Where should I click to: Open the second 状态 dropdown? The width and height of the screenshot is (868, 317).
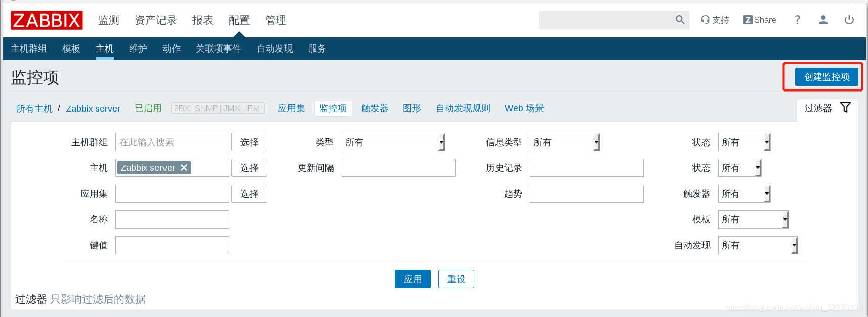(x=739, y=168)
